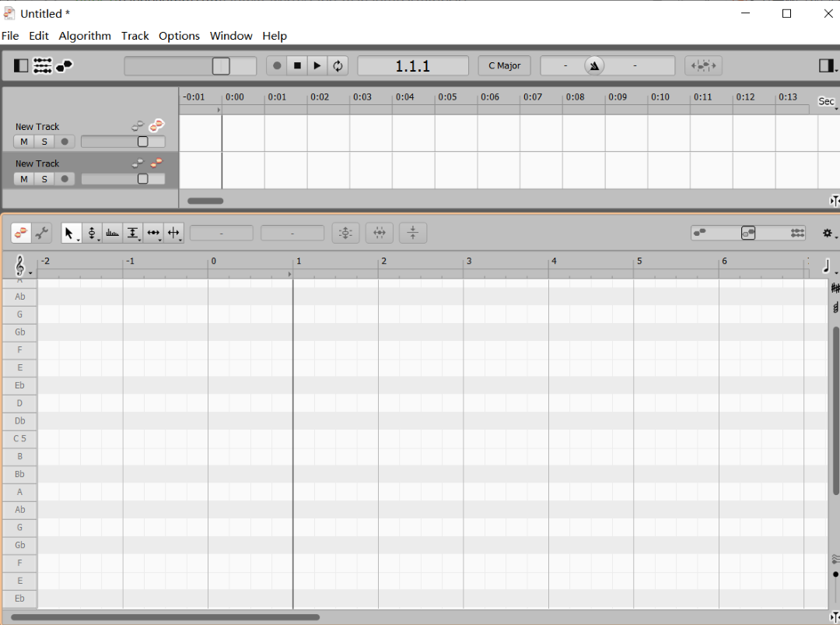This screenshot has height=625, width=840.
Task: Solo the second New Track
Action: coord(44,178)
